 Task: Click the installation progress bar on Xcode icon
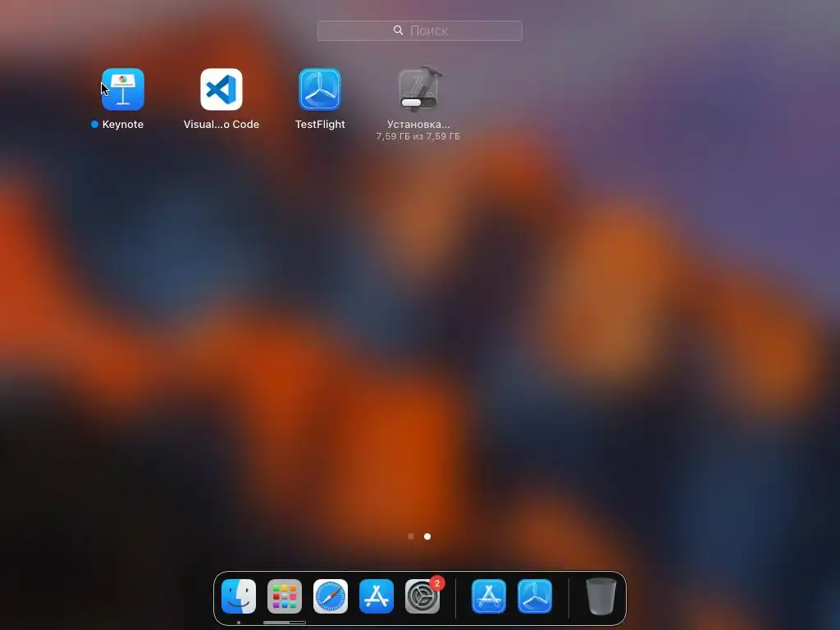point(418,103)
